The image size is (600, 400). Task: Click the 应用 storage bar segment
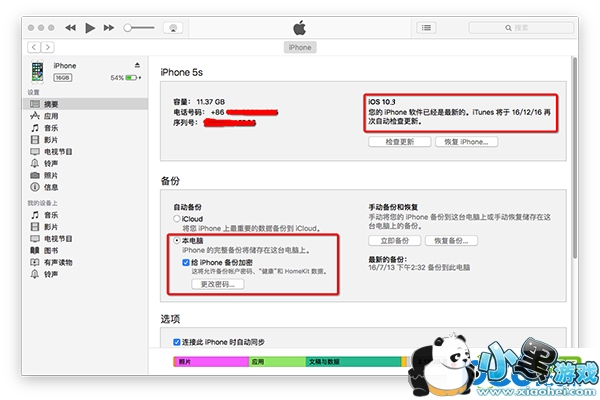tap(277, 361)
